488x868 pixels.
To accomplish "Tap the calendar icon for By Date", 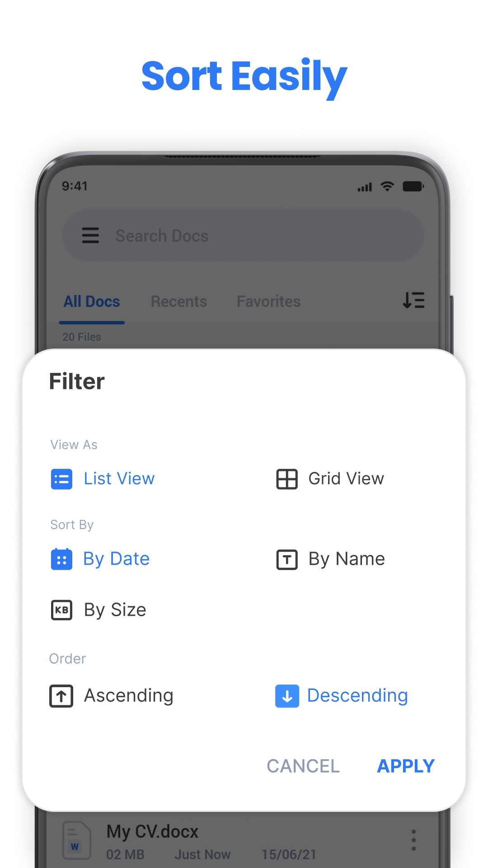I will tap(61, 559).
